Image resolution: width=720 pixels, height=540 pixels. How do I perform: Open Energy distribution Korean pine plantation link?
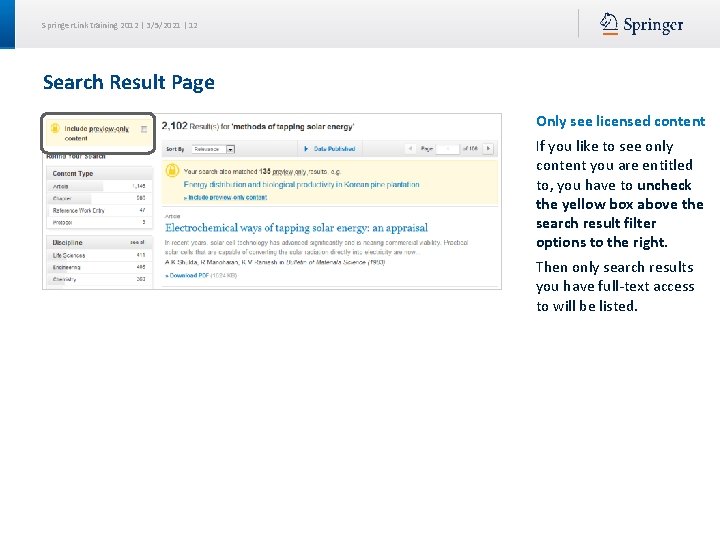click(301, 185)
